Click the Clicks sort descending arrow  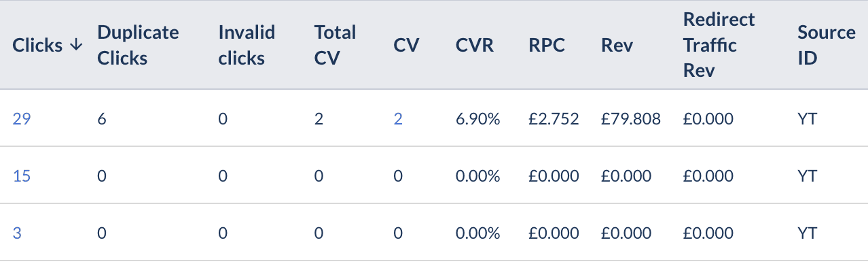(76, 46)
